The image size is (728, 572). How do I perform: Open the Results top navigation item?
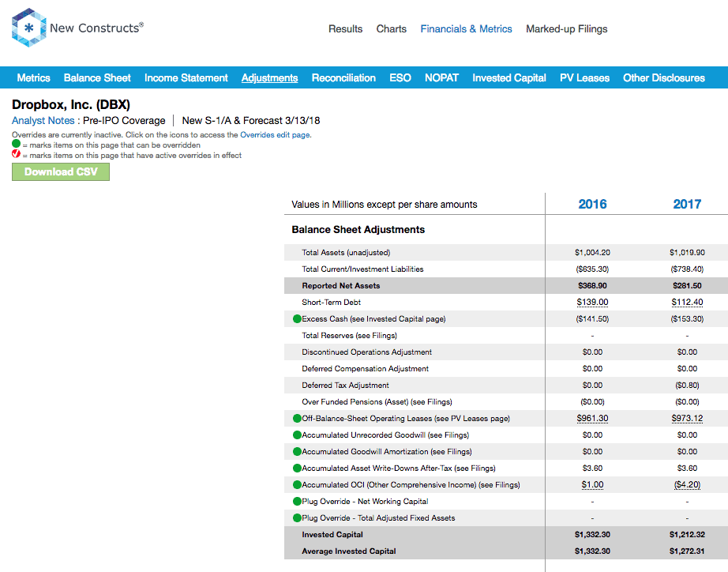[x=345, y=28]
